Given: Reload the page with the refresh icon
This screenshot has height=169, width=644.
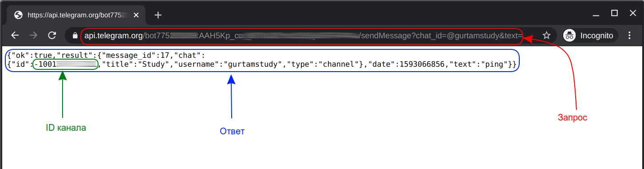Looking at the screenshot, I should pyautogui.click(x=52, y=36).
